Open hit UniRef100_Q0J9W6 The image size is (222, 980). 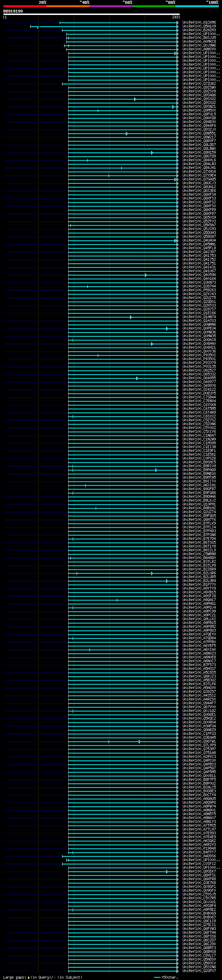199,45
